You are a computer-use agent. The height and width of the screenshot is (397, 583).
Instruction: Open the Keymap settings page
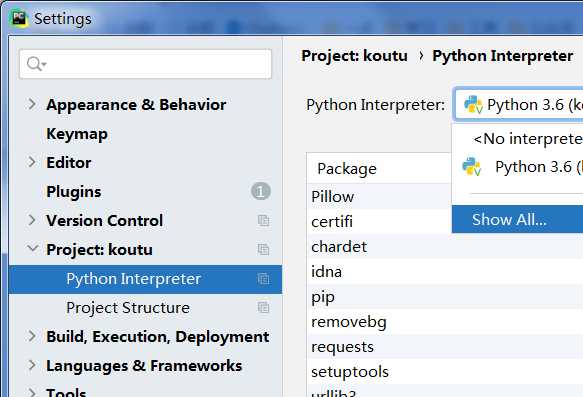pos(77,133)
